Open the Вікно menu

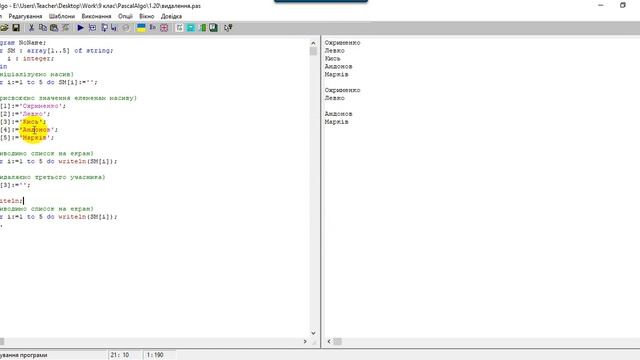[147, 16]
